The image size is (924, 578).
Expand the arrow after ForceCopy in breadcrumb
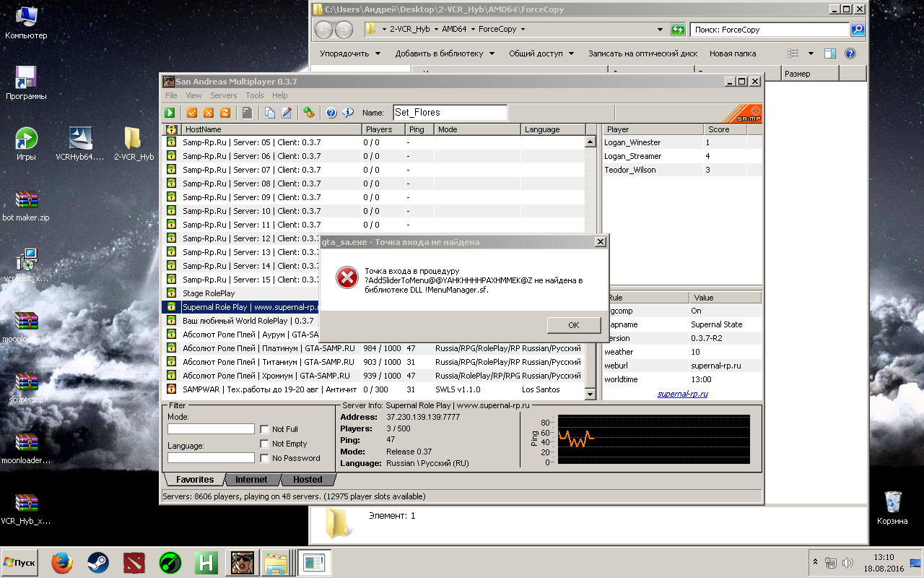(523, 30)
